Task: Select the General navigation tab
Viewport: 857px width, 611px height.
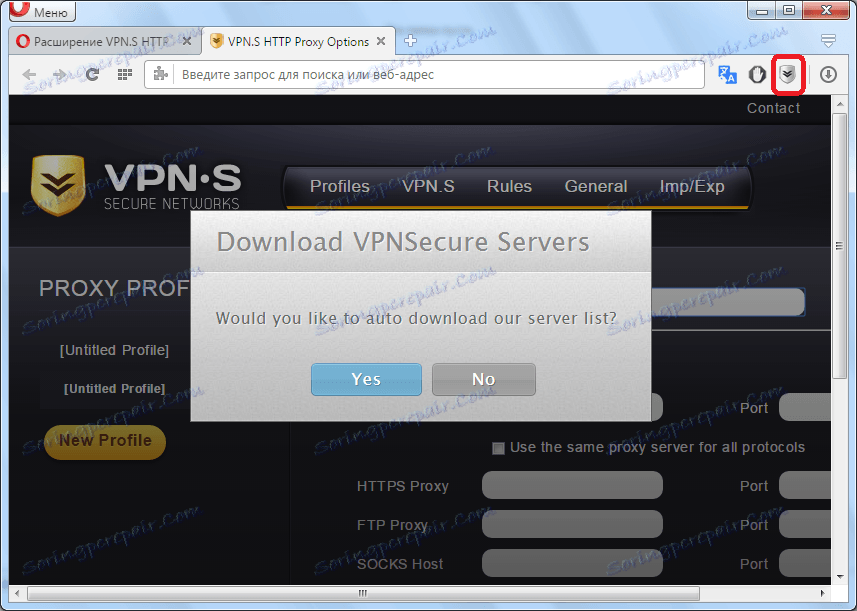Action: click(x=595, y=186)
